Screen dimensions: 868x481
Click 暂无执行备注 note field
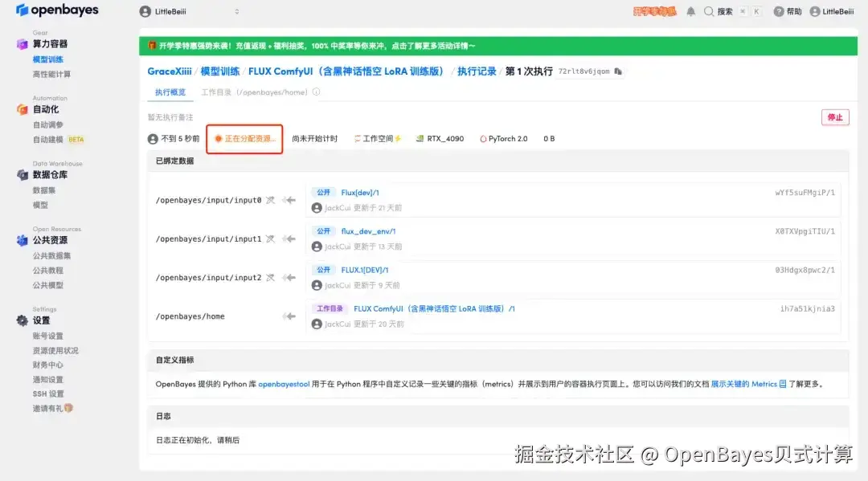(170, 117)
